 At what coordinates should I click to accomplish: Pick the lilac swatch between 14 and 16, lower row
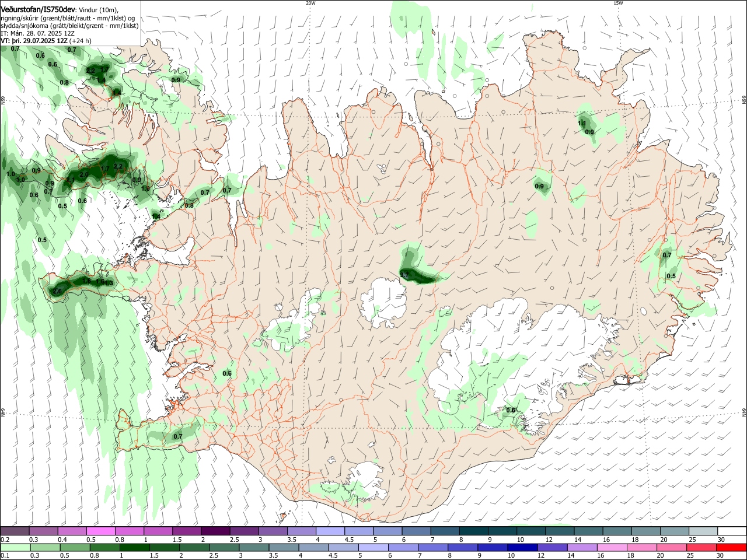pyautogui.click(x=582, y=547)
